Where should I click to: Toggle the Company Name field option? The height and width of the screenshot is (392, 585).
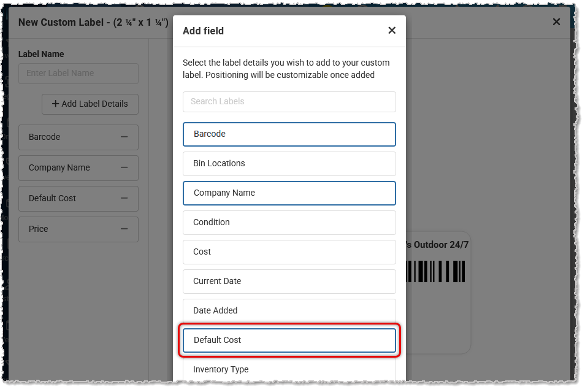289,193
